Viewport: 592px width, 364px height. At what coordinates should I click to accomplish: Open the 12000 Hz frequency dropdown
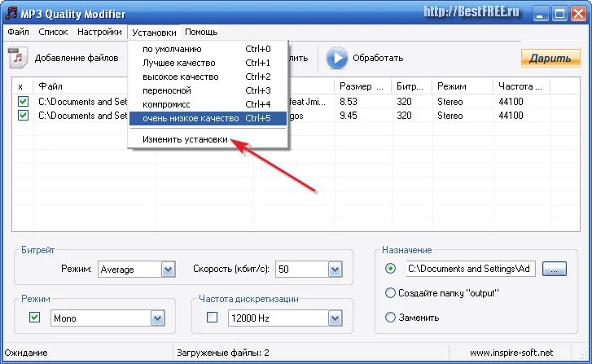tap(335, 318)
